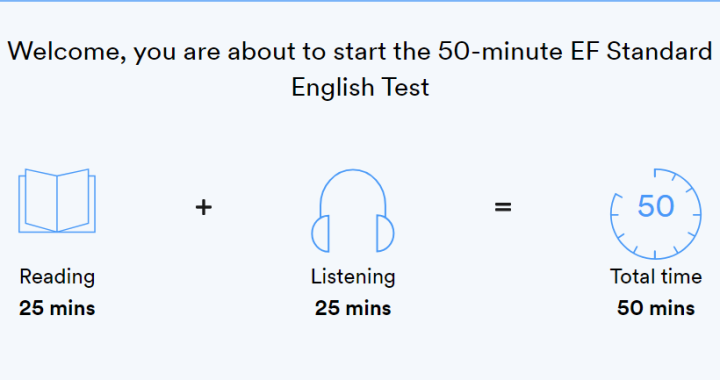Click the 25 mins text under Listening
The image size is (720, 380).
353,308
